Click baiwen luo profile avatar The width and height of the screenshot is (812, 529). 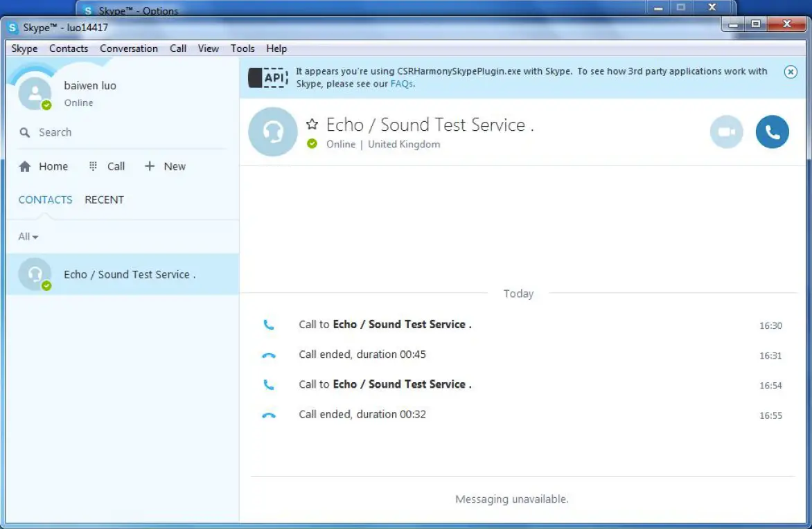tap(34, 92)
